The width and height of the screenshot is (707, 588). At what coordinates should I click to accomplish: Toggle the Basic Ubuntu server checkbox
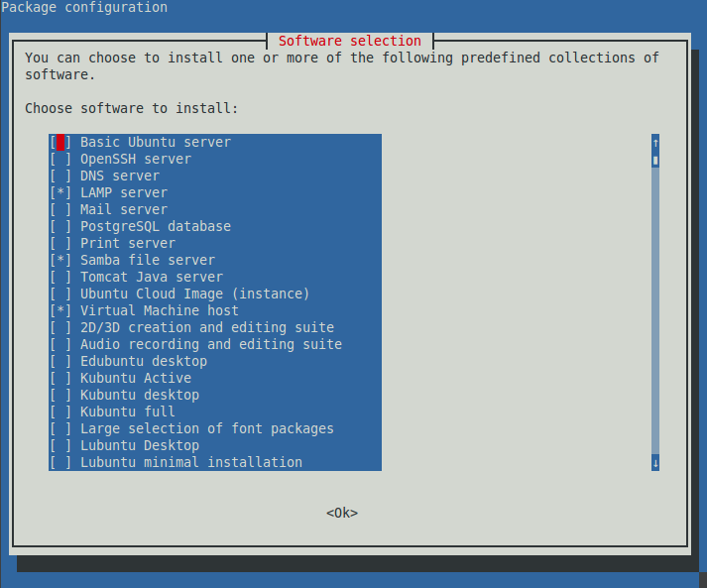coord(60,142)
